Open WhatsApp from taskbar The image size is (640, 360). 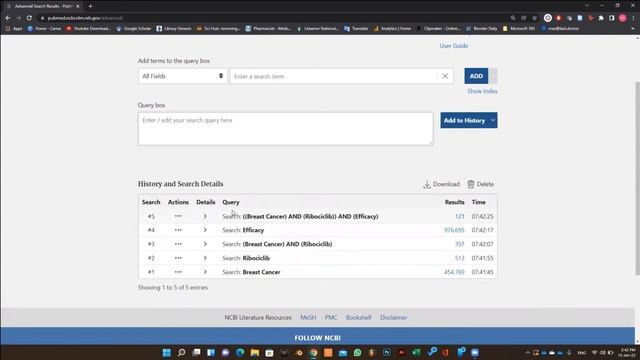pos(358,353)
